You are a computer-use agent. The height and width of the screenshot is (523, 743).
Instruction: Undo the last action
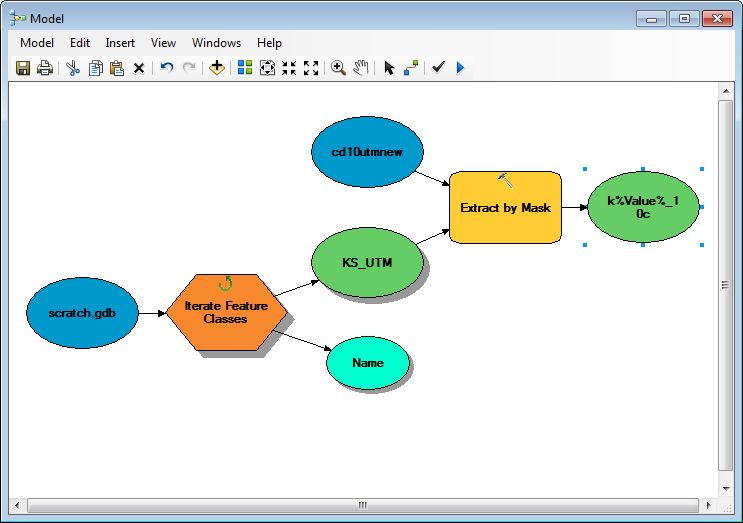pyautogui.click(x=166, y=68)
